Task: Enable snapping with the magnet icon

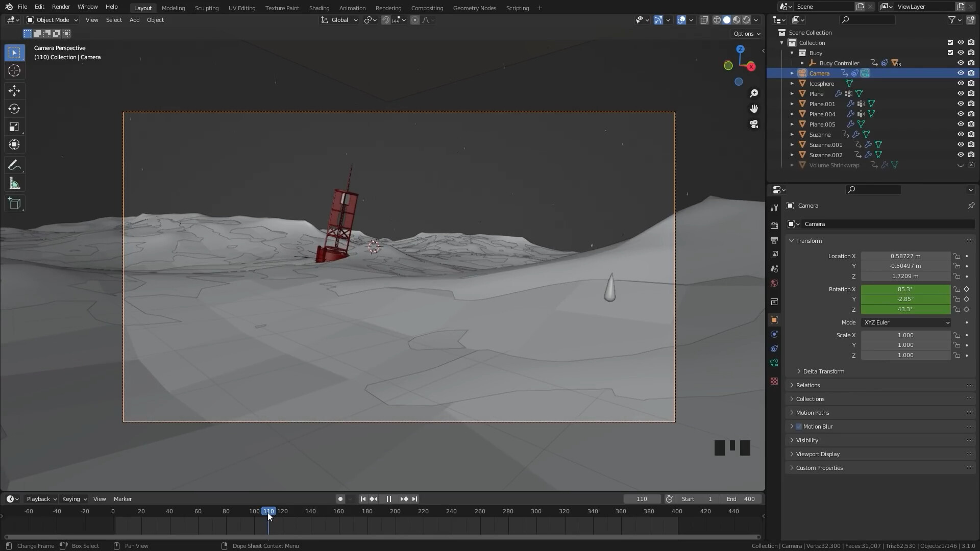Action: point(386,20)
